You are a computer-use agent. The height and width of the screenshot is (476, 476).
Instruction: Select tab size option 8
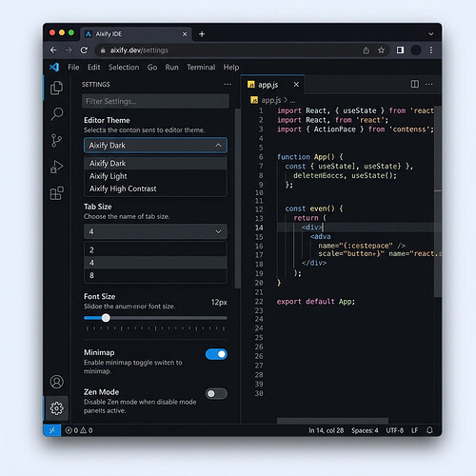click(155, 275)
